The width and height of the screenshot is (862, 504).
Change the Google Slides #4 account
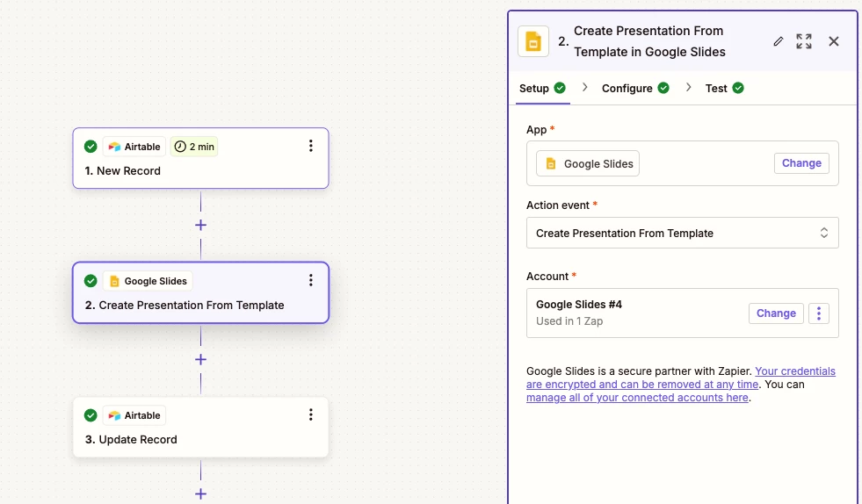(x=776, y=313)
